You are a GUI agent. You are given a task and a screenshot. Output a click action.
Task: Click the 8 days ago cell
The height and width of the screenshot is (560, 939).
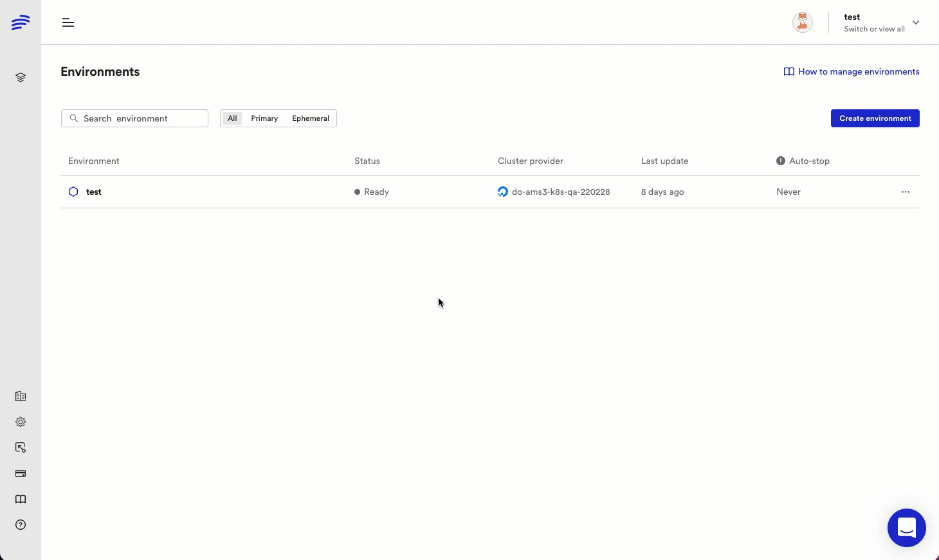(662, 192)
